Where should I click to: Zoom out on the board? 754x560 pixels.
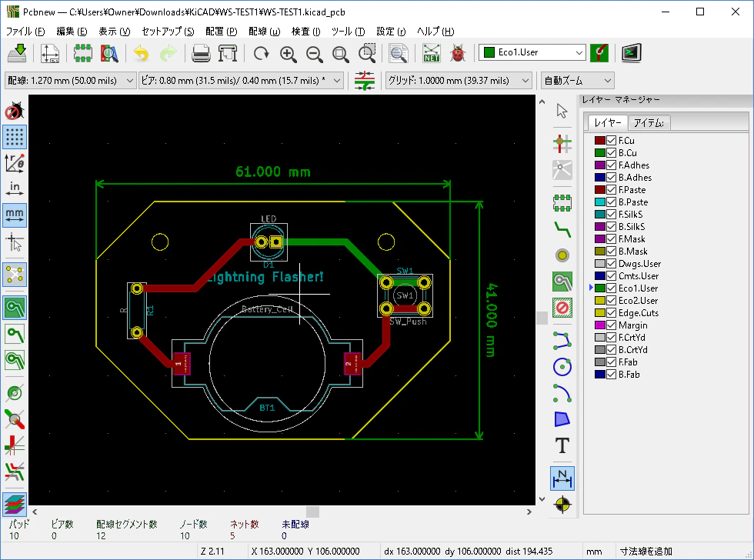315,53
